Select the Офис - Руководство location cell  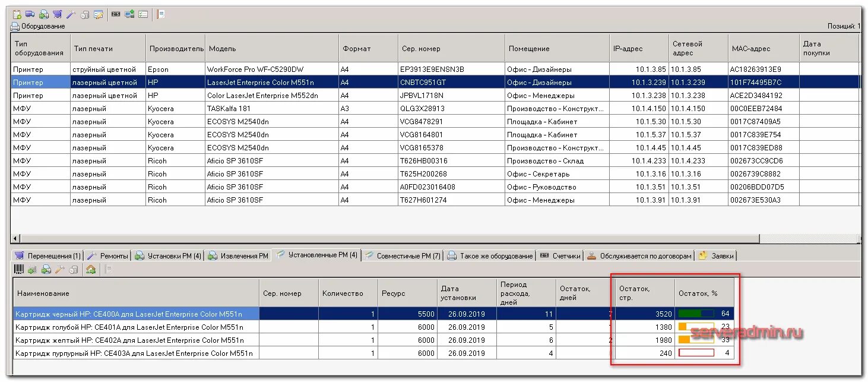coord(557,187)
